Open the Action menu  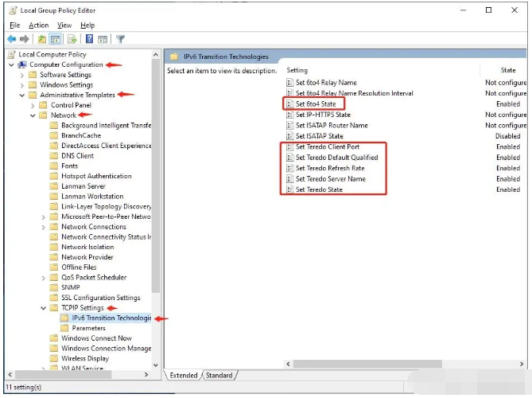pos(38,25)
